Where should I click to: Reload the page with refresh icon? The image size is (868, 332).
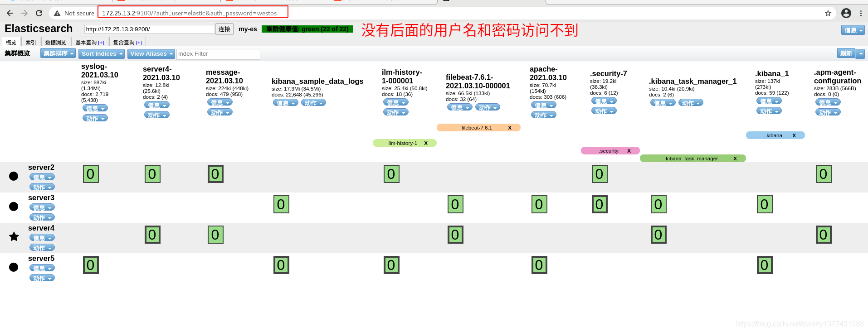pos(39,13)
